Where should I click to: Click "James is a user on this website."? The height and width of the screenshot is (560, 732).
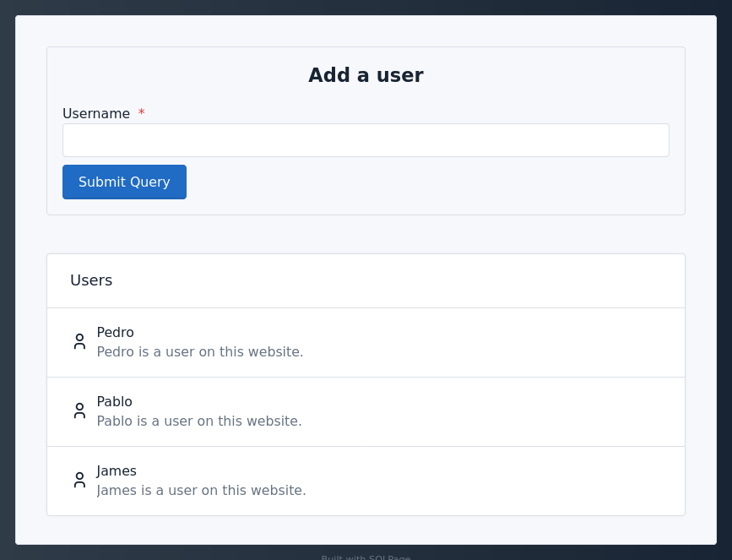[201, 490]
